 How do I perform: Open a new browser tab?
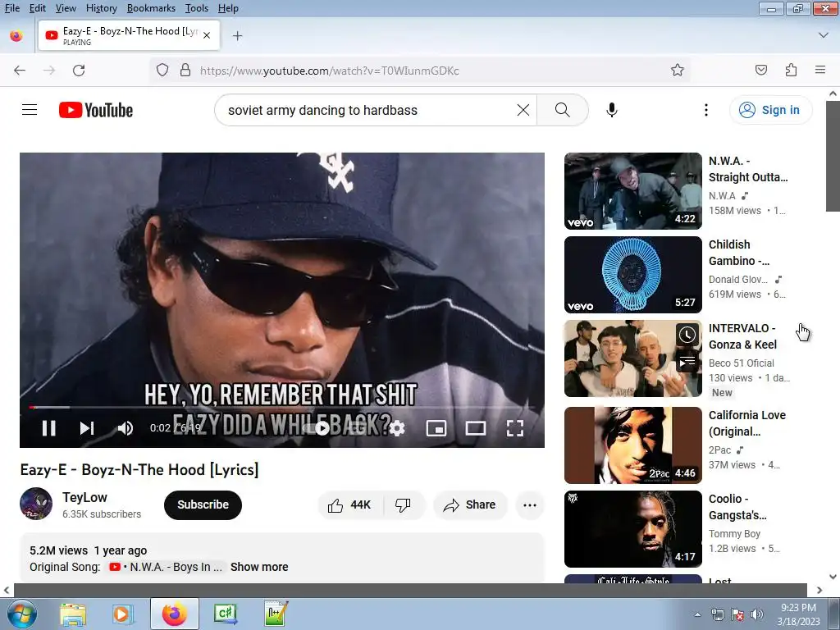click(237, 36)
